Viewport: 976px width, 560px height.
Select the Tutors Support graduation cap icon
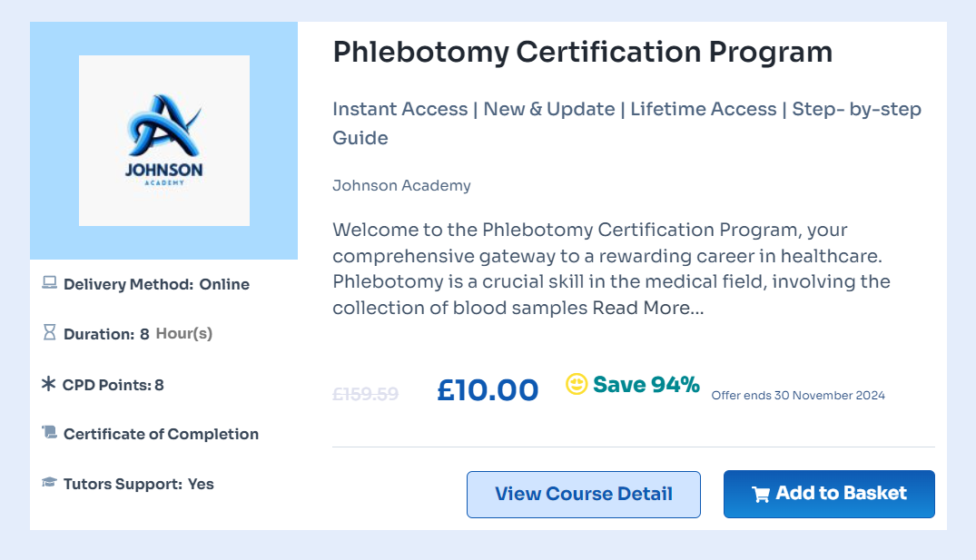[51, 483]
